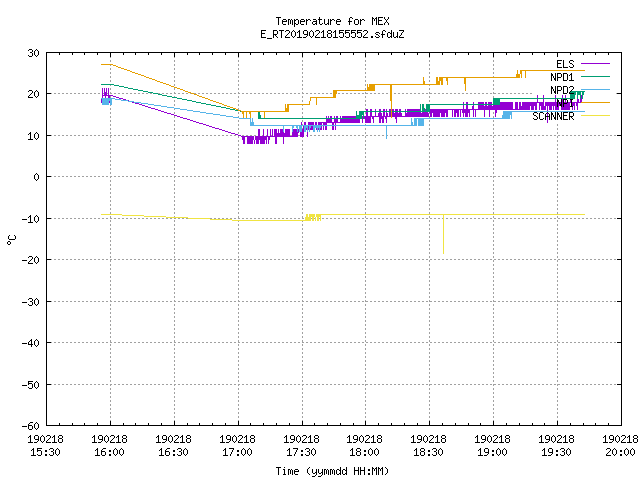The image size is (640, 480).
Task: Click the 'Time (yymmdd HH:MM)' axis title
Action: click(332, 471)
